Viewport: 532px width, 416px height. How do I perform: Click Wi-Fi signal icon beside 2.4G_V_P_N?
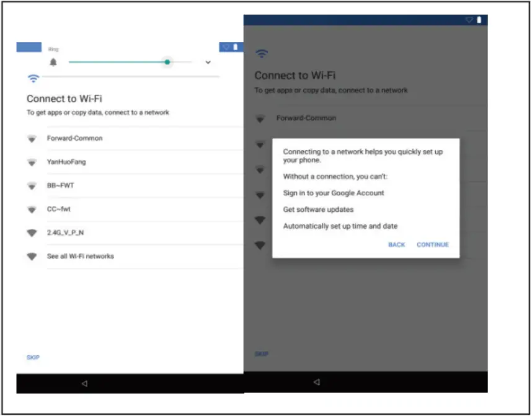point(32,233)
